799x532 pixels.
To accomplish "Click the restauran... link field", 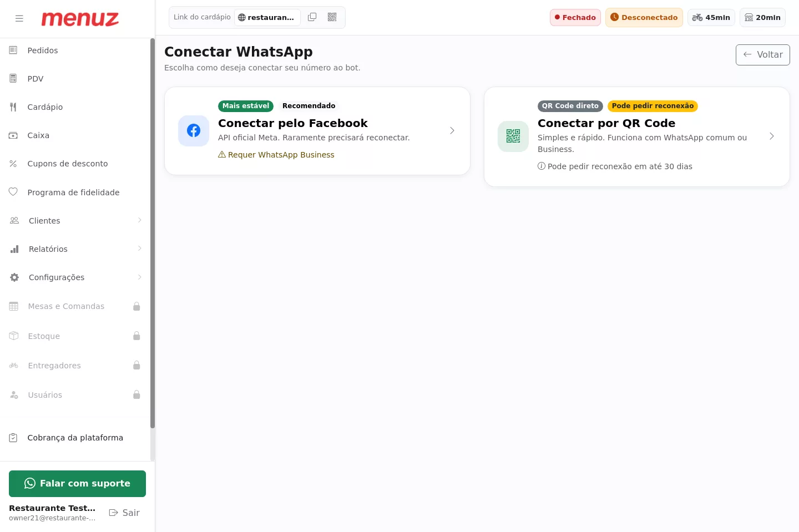I will (x=267, y=18).
